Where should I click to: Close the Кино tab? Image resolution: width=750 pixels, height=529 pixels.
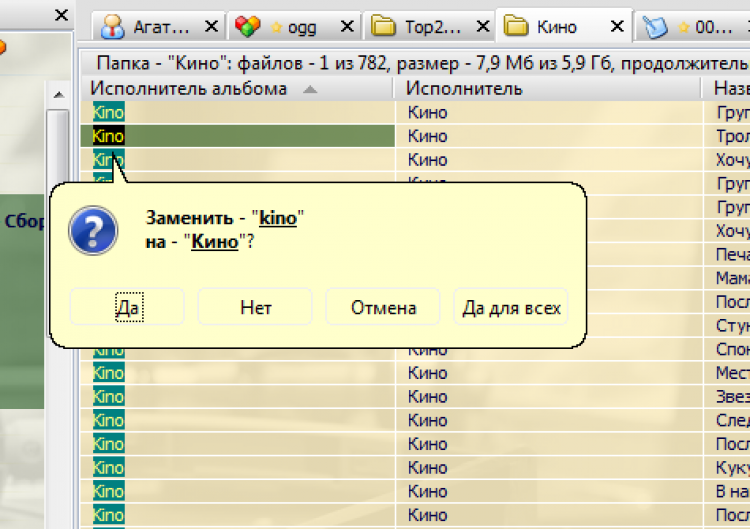(x=618, y=26)
